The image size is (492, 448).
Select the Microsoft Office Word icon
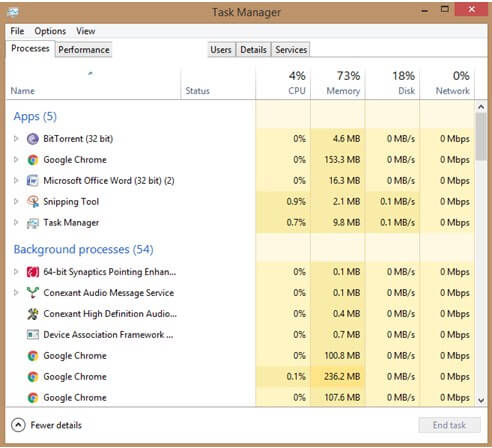click(33, 181)
